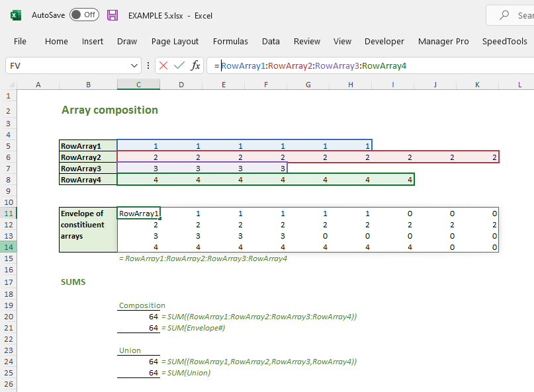Click the 64 value in row 24
The width and height of the screenshot is (534, 392).
(154, 362)
